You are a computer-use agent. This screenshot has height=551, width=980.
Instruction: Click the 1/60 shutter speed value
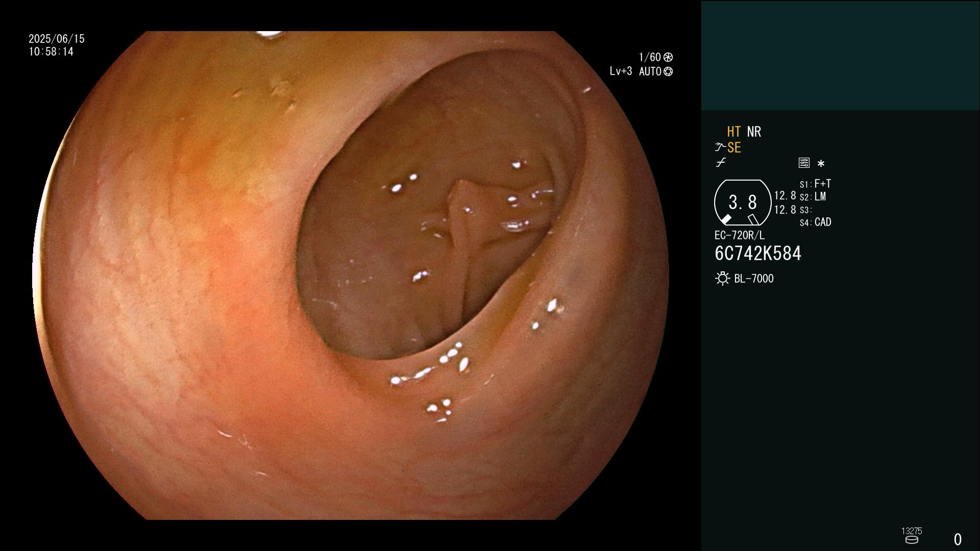click(650, 57)
